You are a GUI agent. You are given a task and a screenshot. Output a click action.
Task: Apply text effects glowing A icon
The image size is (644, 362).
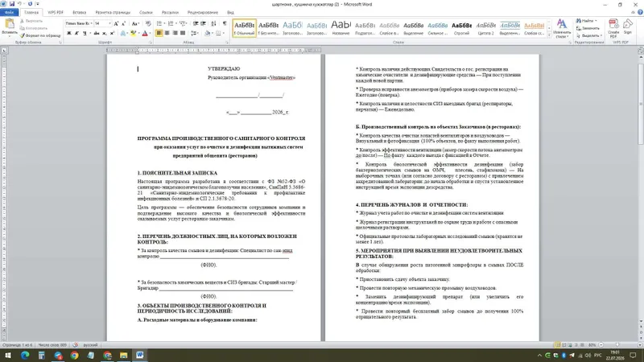[x=123, y=33]
